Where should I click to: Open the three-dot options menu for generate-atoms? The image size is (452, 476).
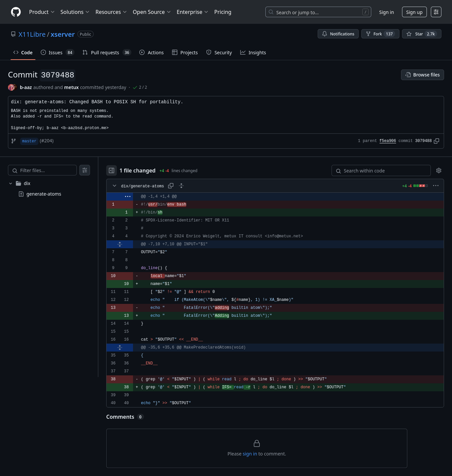436,186
